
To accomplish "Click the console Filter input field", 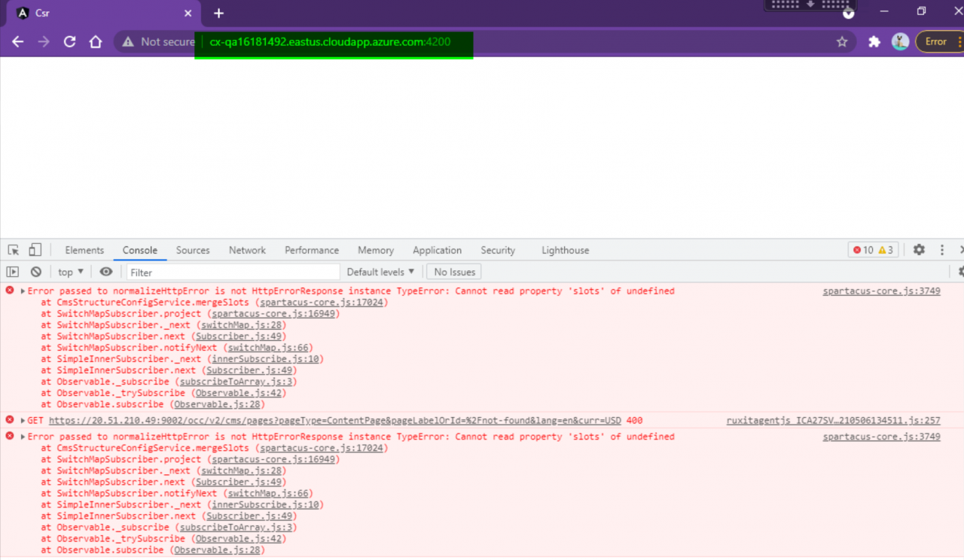I will [x=233, y=272].
